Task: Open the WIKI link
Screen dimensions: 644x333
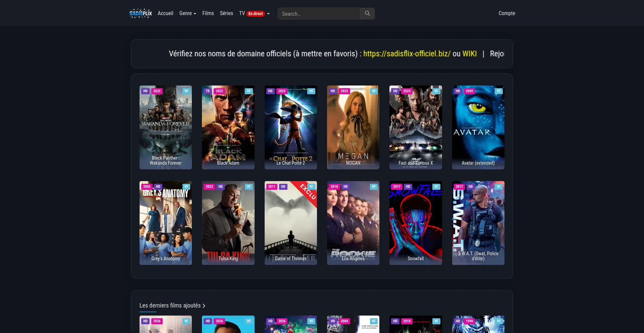Action: (470, 54)
